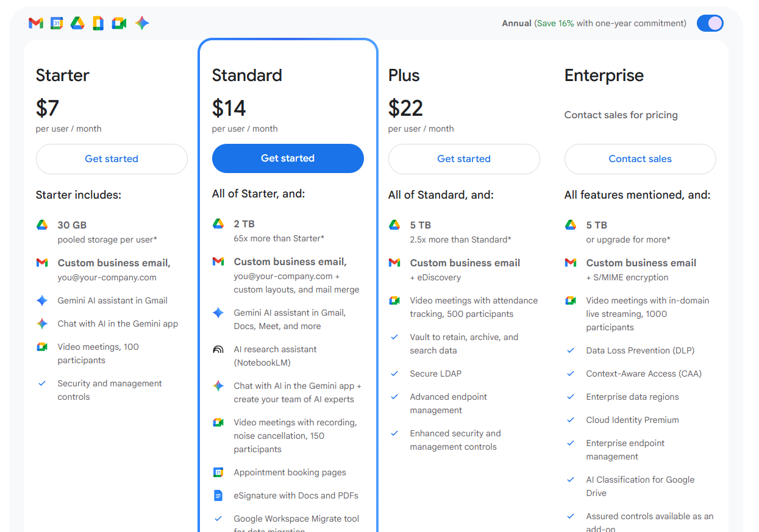759x532 pixels.
Task: Click the Gemini sparkle icon in the header
Action: 142,23
